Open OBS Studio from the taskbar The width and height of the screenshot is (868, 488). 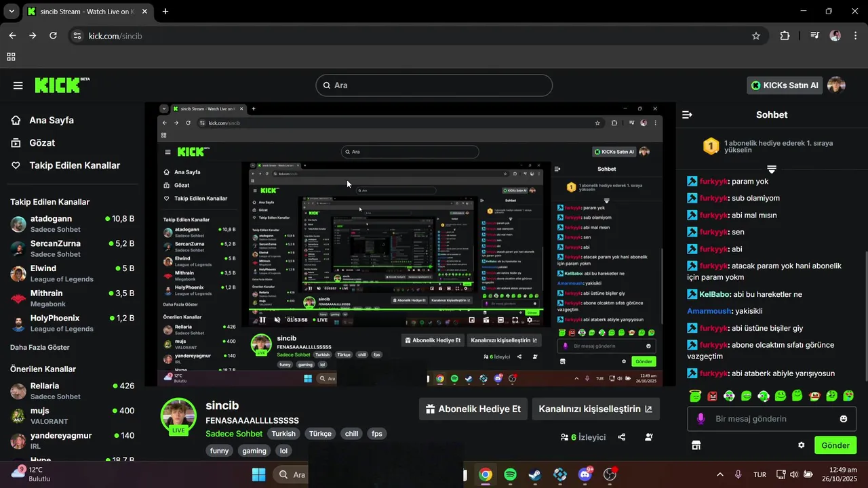(x=610, y=474)
